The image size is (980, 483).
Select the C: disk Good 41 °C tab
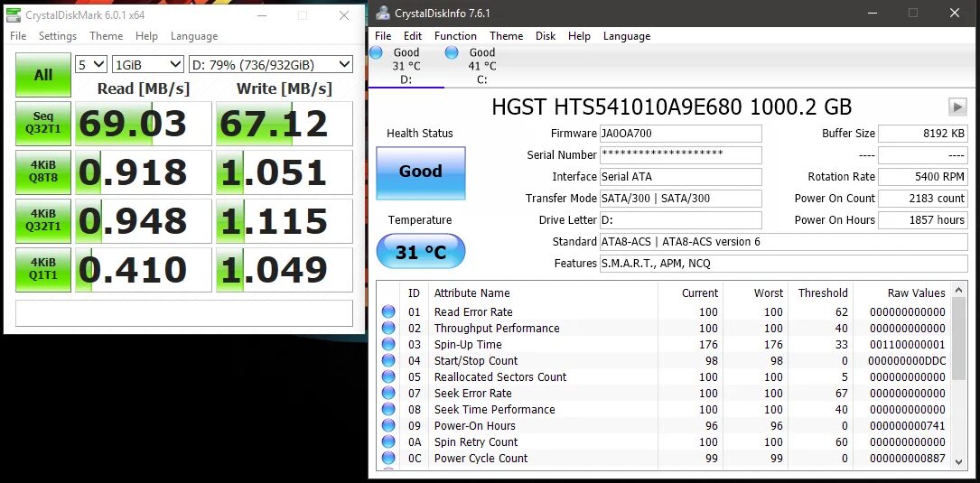[x=482, y=66]
